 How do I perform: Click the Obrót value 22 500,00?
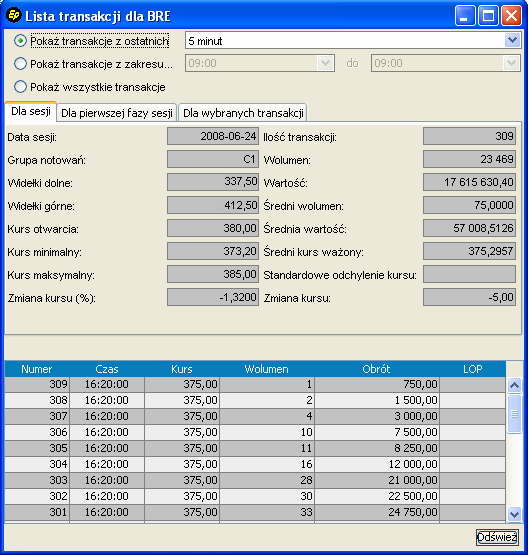coord(377,496)
